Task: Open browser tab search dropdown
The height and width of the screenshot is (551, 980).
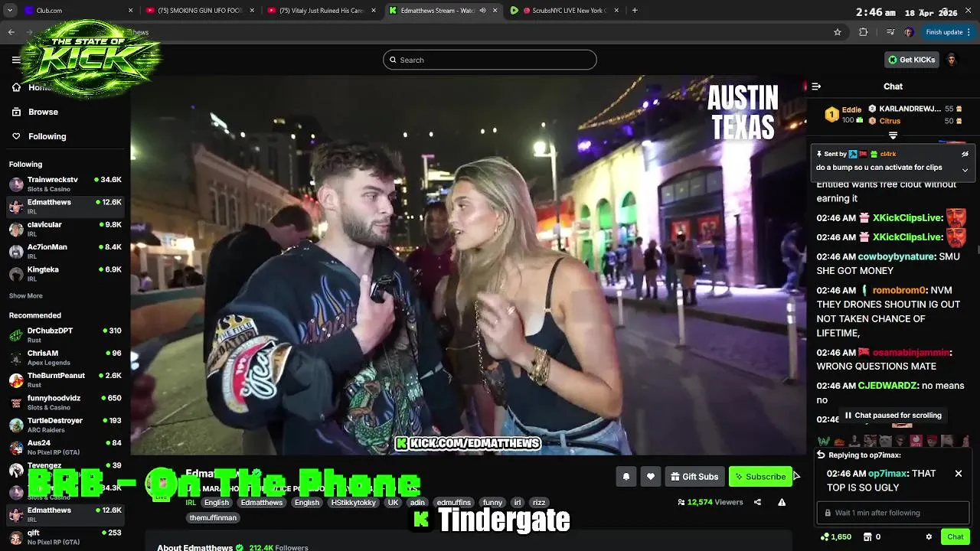Action: [10, 11]
